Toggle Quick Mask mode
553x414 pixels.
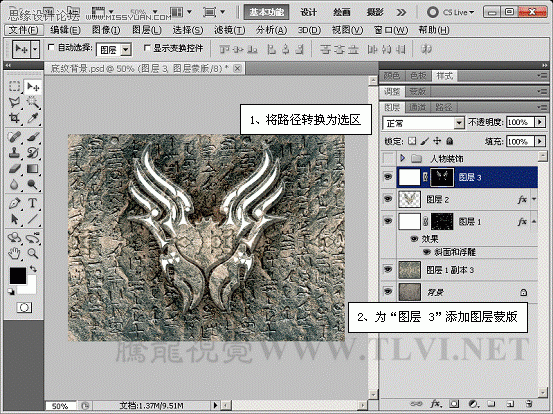(x=24, y=308)
